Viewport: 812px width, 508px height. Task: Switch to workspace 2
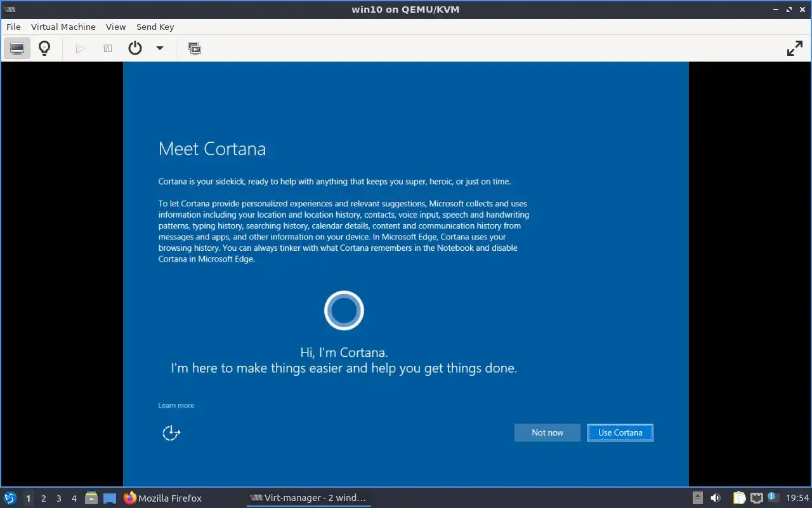tap(43, 498)
